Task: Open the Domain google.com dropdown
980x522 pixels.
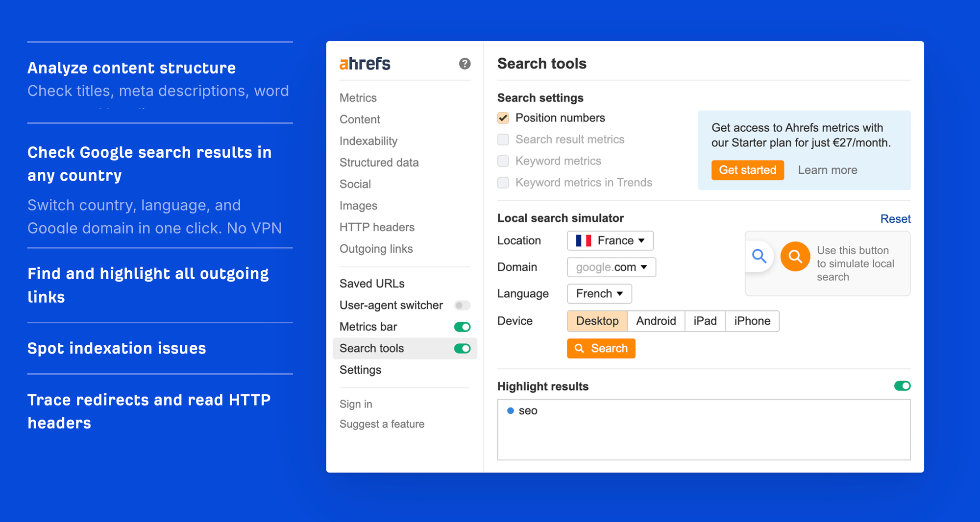Action: [611, 267]
